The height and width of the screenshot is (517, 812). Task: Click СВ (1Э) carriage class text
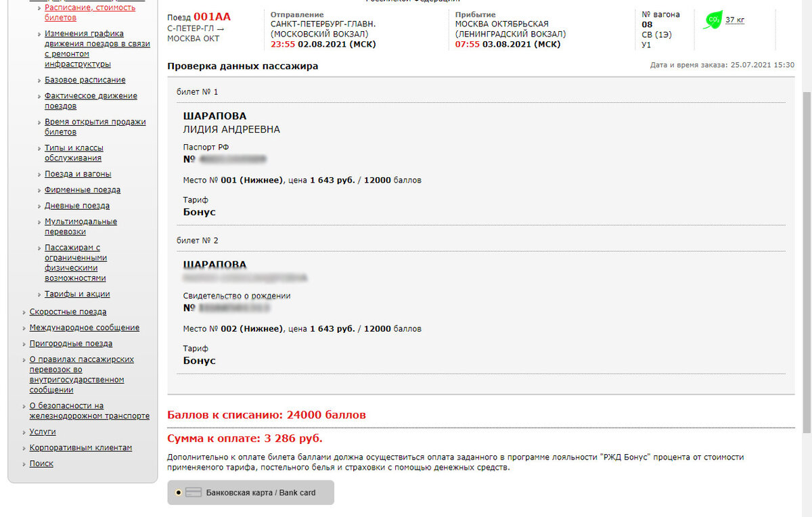tap(657, 35)
